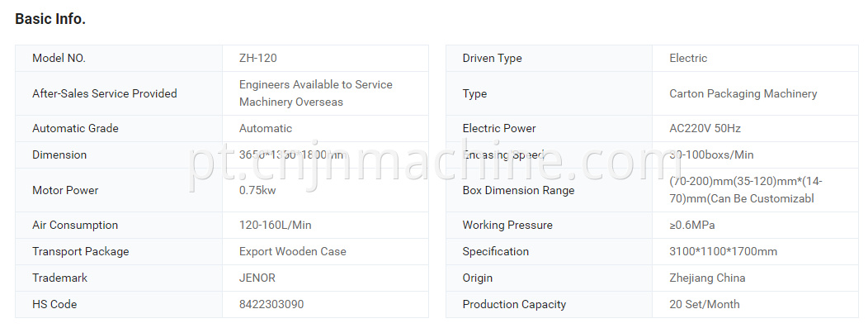This screenshot has width=868, height=328.
Task: Select the HS Code 8422303090 value
Action: (271, 304)
